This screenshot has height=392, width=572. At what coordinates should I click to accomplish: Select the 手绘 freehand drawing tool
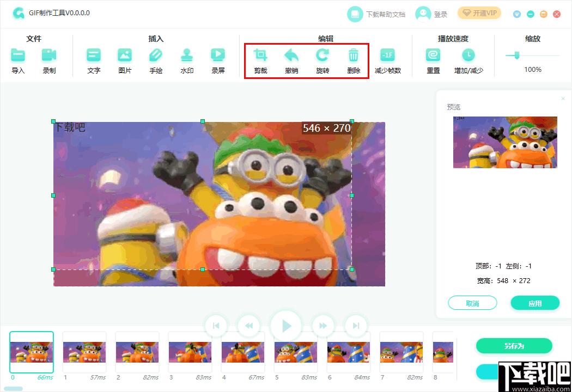156,55
